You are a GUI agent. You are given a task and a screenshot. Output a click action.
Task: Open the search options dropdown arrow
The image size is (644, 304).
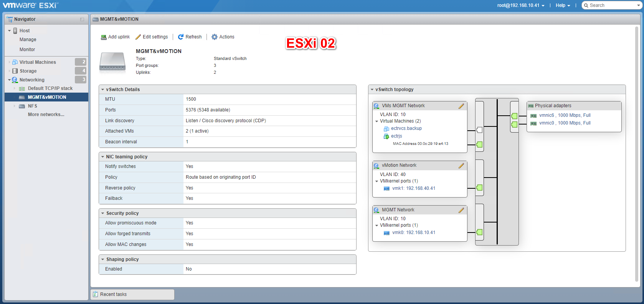pos(638,5)
